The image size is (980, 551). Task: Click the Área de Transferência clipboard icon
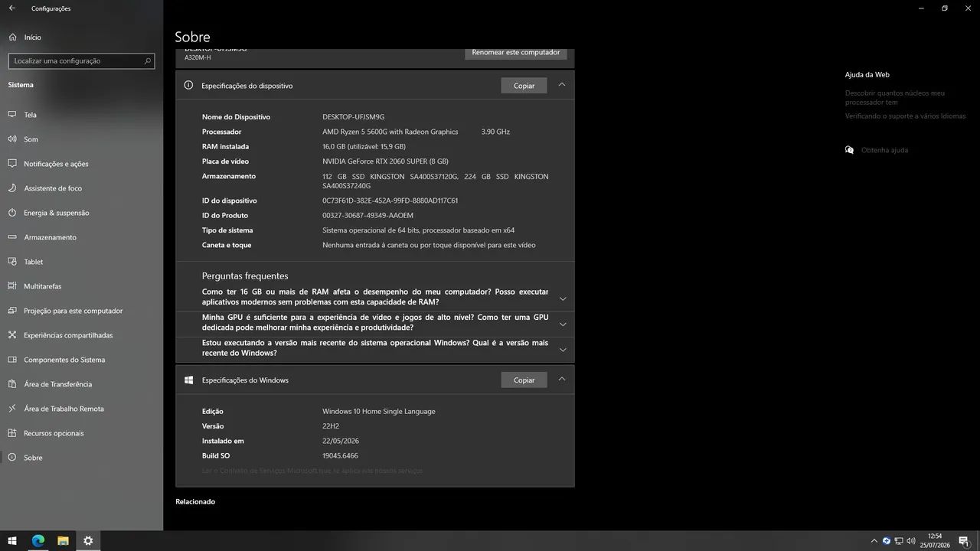click(11, 384)
